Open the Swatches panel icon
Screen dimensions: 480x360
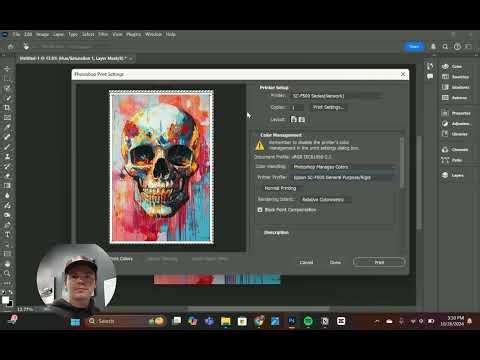tap(445, 77)
